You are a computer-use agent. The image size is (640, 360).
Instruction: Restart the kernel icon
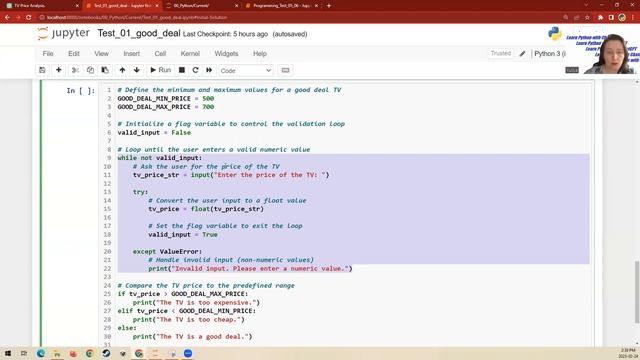click(x=196, y=70)
